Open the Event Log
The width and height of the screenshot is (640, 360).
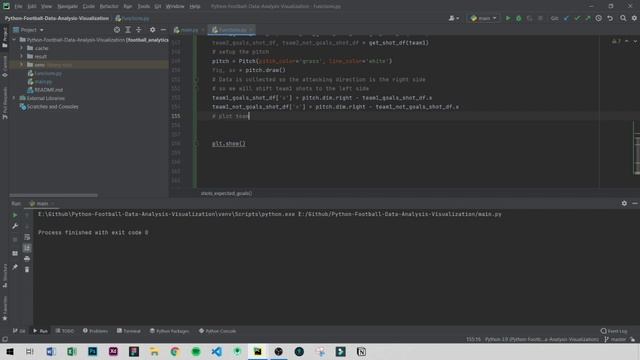(614, 331)
